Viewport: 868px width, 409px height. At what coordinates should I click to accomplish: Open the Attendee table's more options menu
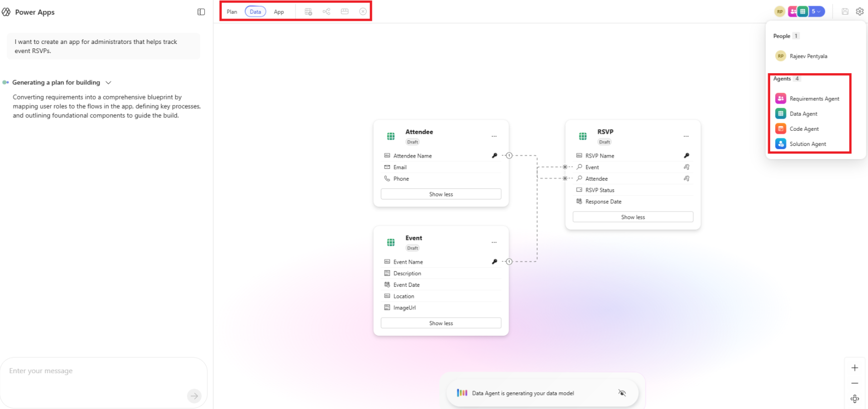[494, 136]
